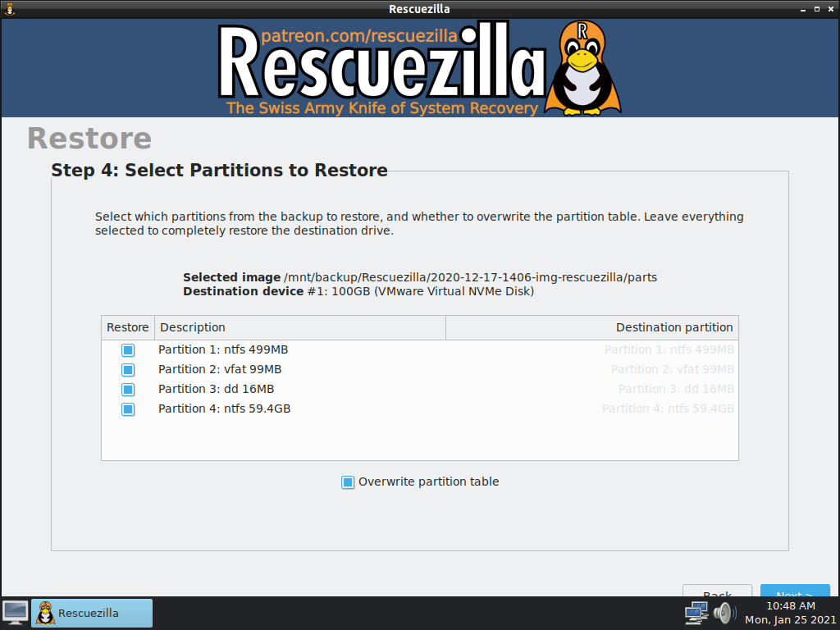The width and height of the screenshot is (840, 630).
Task: Select Partition 1: ntfs 499MB description
Action: point(223,349)
